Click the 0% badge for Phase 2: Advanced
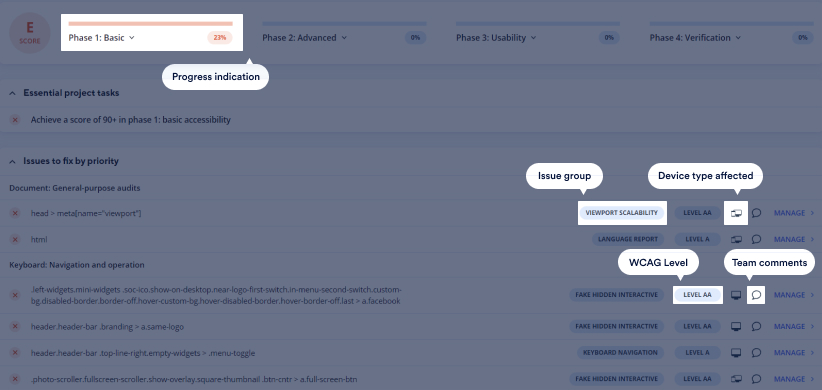The height and width of the screenshot is (390, 822). pos(415,38)
